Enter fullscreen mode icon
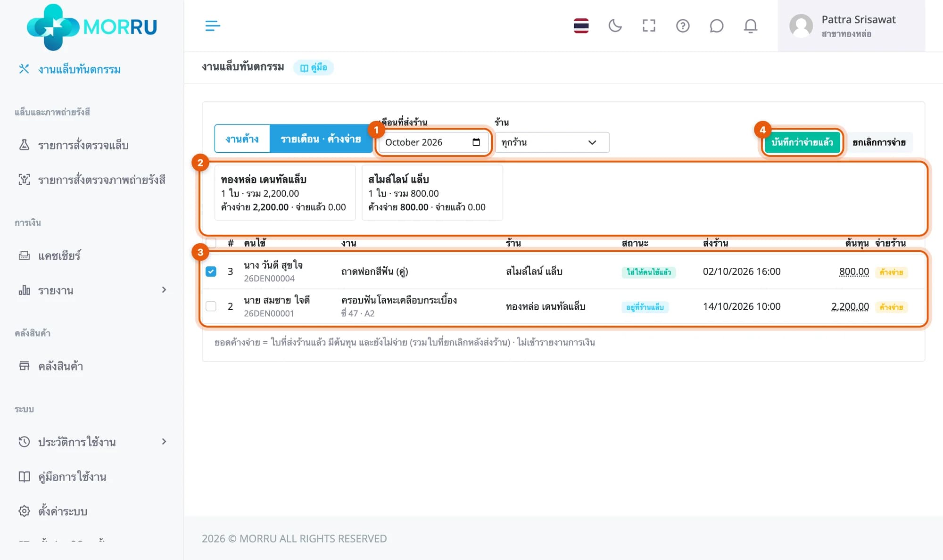 [649, 26]
